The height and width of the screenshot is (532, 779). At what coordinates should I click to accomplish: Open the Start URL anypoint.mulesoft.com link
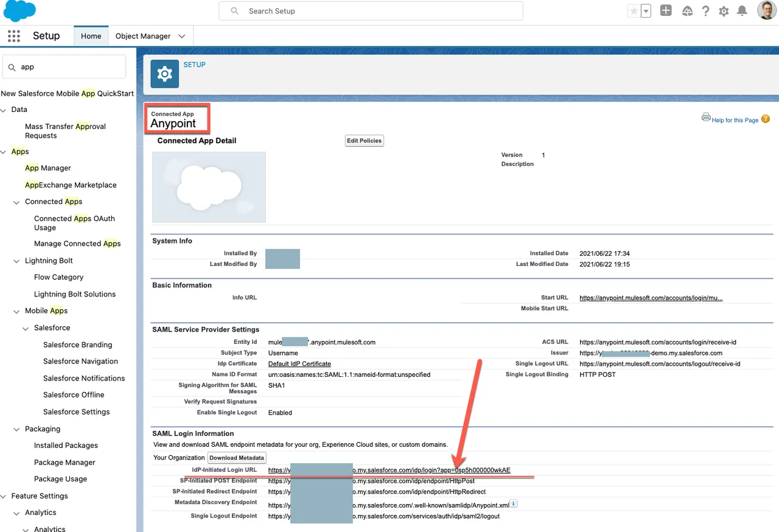(x=651, y=298)
